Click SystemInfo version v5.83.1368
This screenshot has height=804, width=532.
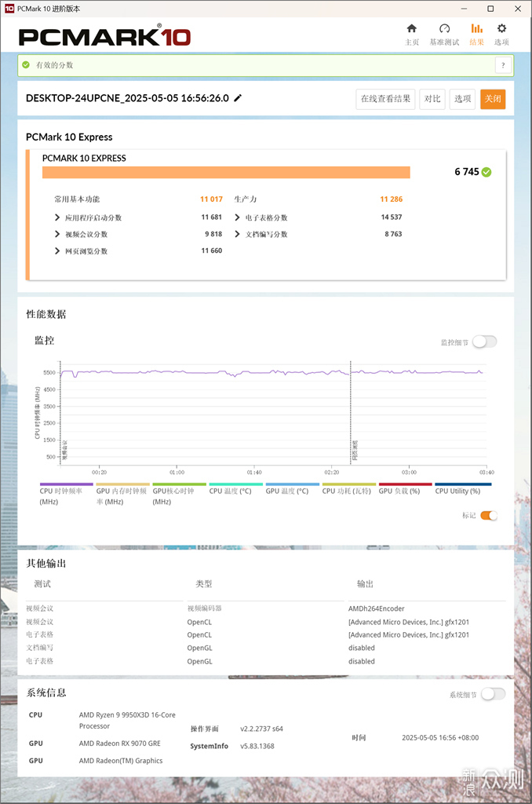[257, 746]
